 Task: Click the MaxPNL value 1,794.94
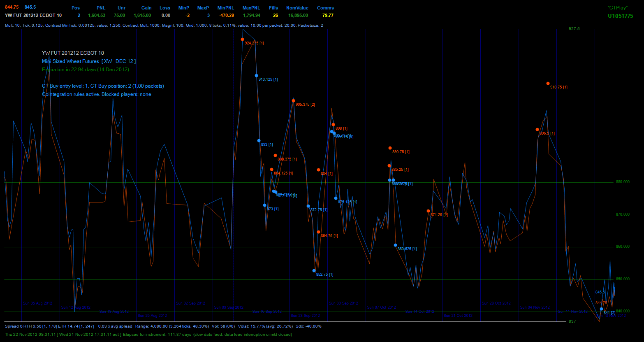tap(251, 15)
